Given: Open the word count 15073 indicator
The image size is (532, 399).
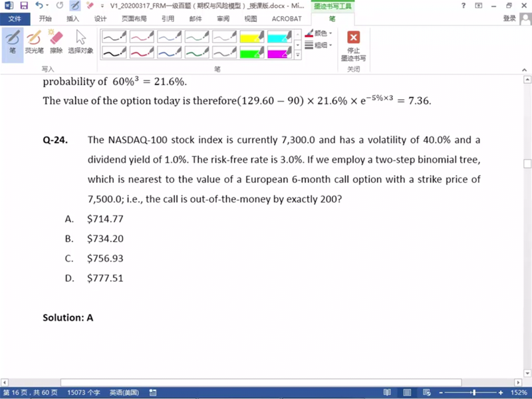Looking at the screenshot, I should [84, 392].
